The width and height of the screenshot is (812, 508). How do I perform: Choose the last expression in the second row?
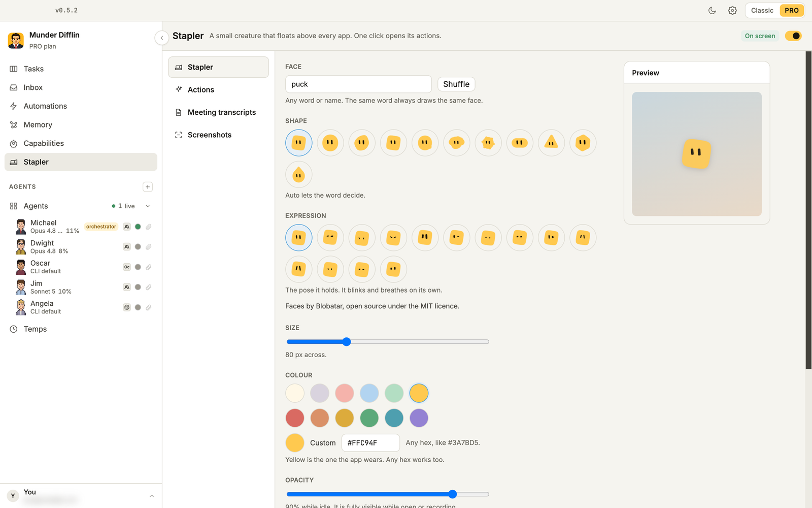point(393,269)
